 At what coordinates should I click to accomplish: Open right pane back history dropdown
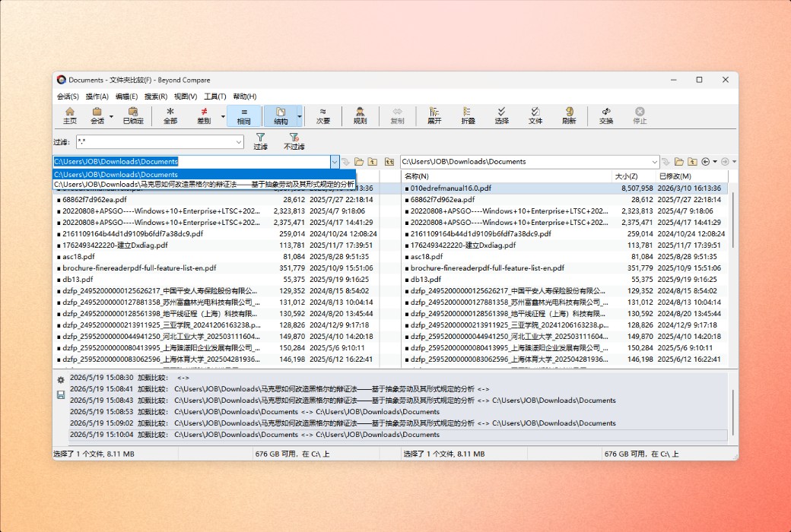pos(715,162)
